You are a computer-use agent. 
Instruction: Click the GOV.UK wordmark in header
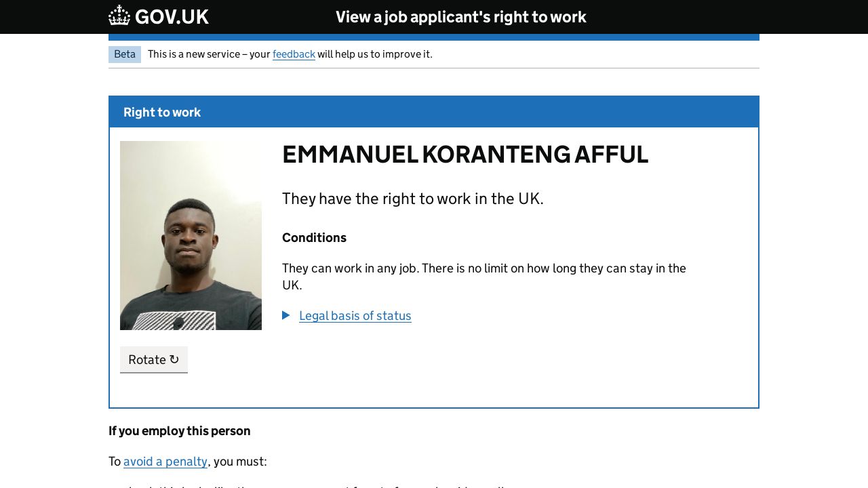tap(172, 17)
